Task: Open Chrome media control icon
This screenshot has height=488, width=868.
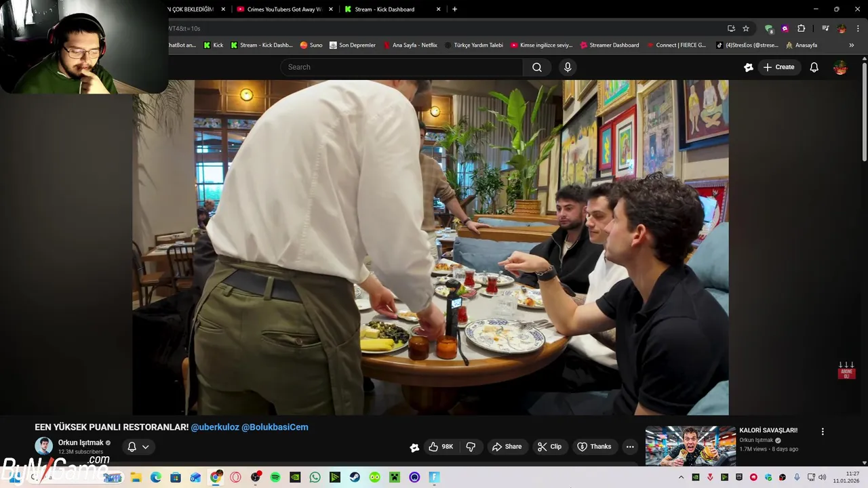Action: point(825,28)
